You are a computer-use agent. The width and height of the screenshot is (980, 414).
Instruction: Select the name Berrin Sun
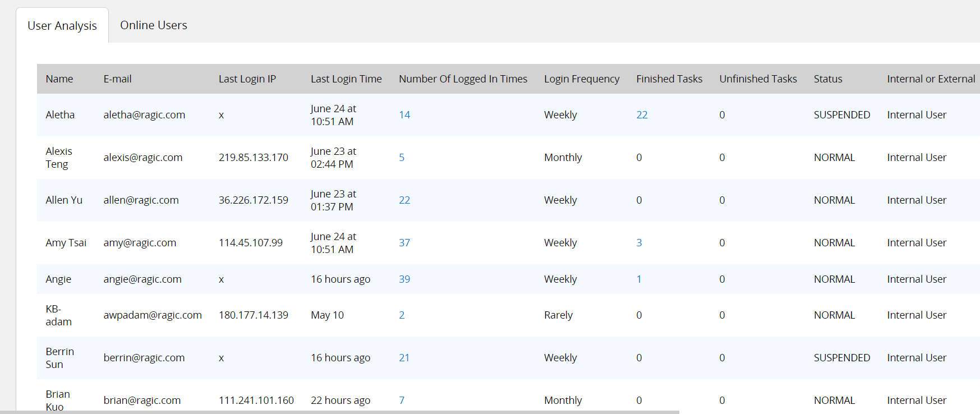(60, 358)
